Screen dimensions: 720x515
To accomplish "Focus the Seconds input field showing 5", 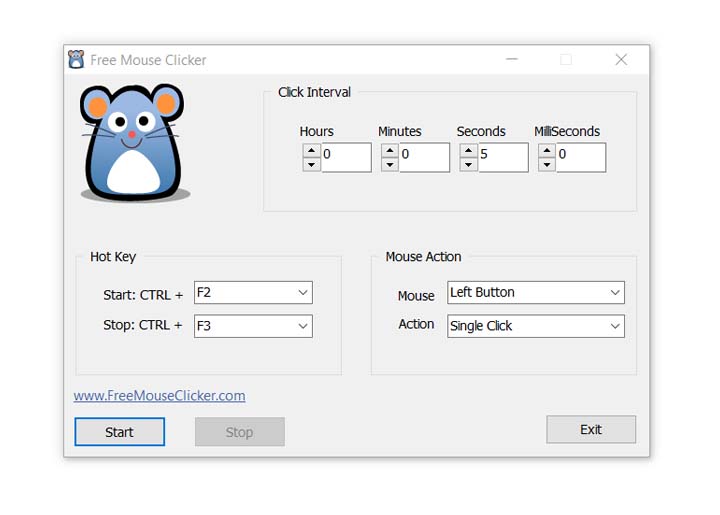I will coord(503,157).
